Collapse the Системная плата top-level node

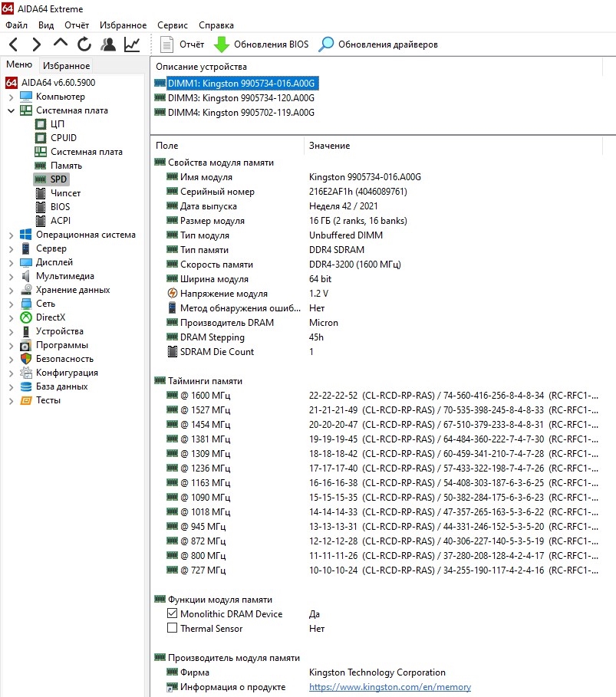point(11,110)
